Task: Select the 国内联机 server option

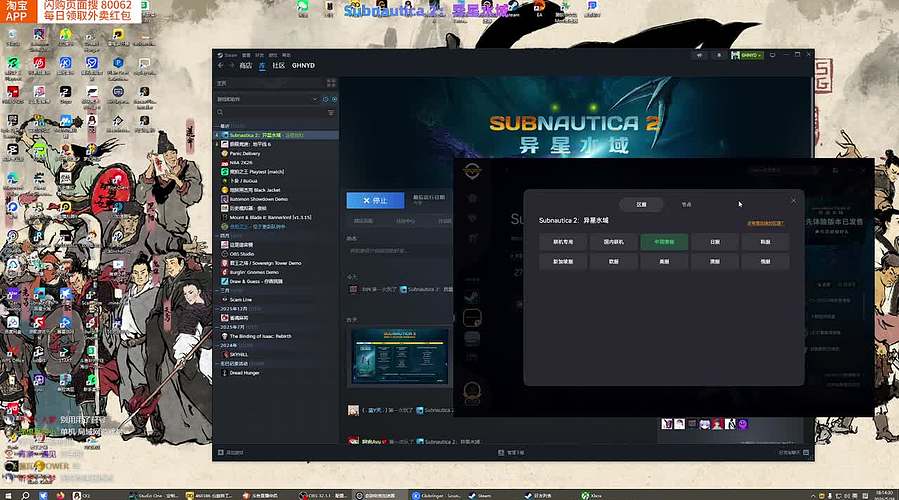Action: pos(613,242)
